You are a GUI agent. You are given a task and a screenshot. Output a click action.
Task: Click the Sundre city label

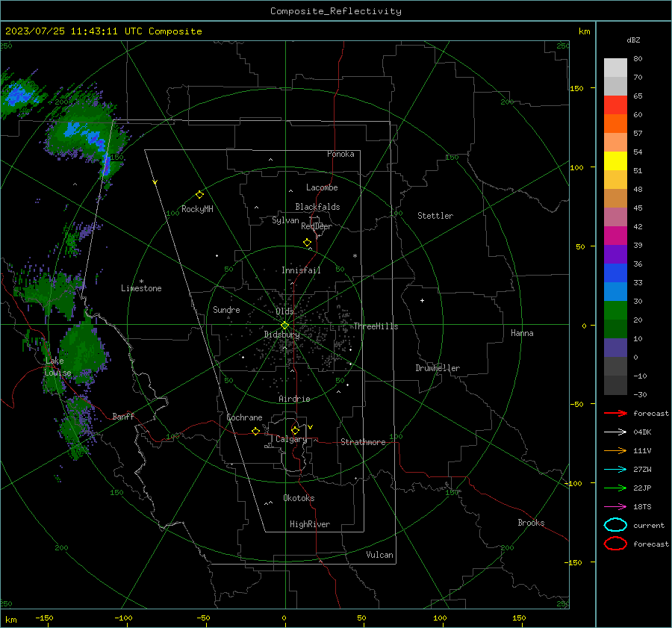(226, 309)
